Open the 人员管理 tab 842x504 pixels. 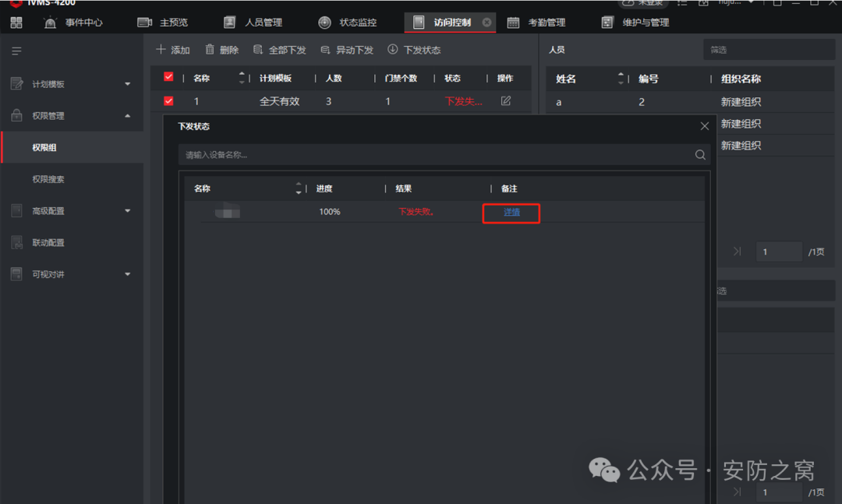point(253,23)
